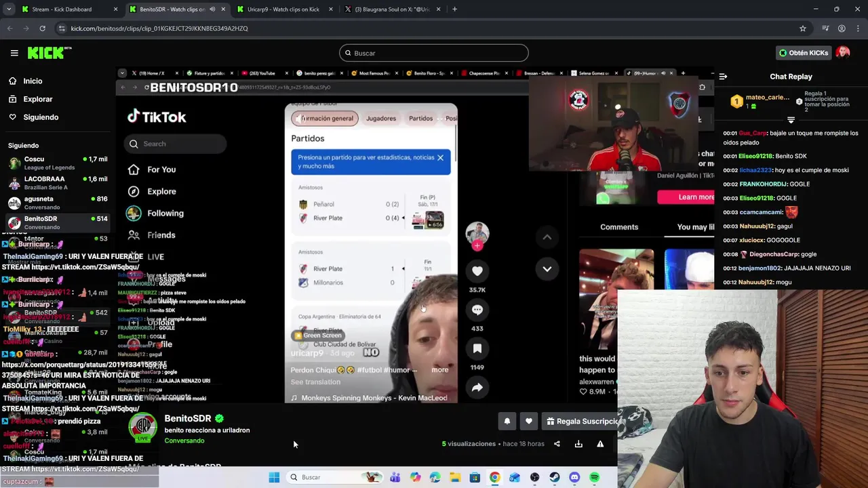Save TikTok video with bookmark icon
This screenshot has width=868, height=488.
point(477,348)
